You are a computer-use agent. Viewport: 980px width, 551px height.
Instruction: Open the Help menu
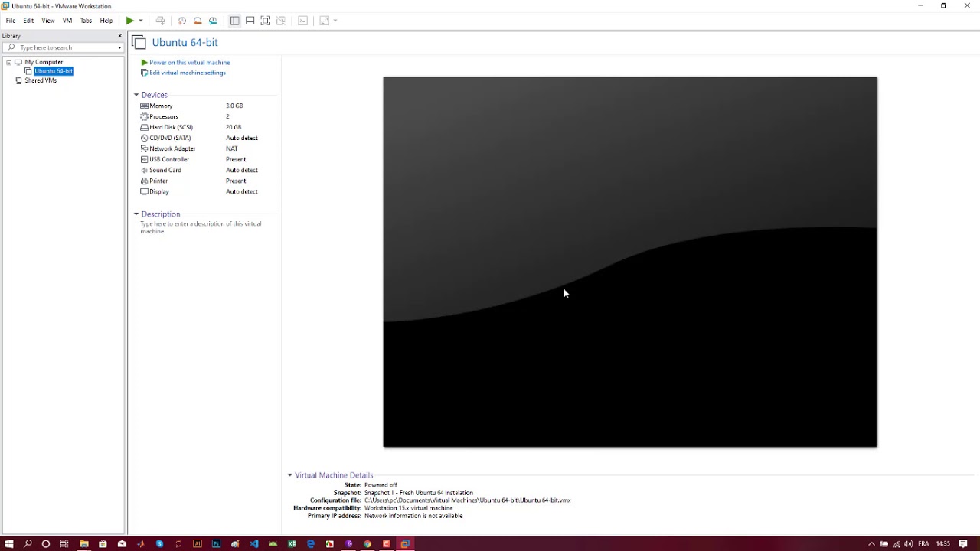point(106,21)
